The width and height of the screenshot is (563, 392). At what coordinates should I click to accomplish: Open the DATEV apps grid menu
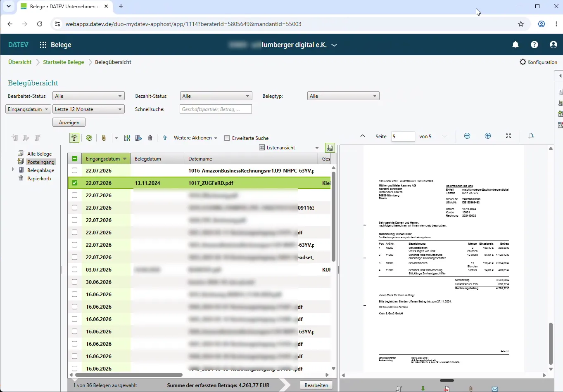coord(43,45)
